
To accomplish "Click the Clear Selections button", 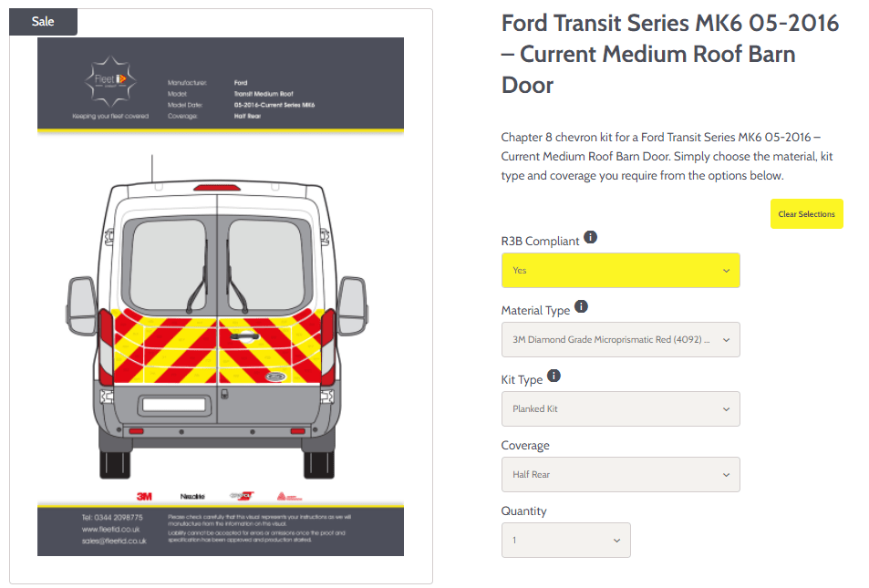I will (x=806, y=214).
